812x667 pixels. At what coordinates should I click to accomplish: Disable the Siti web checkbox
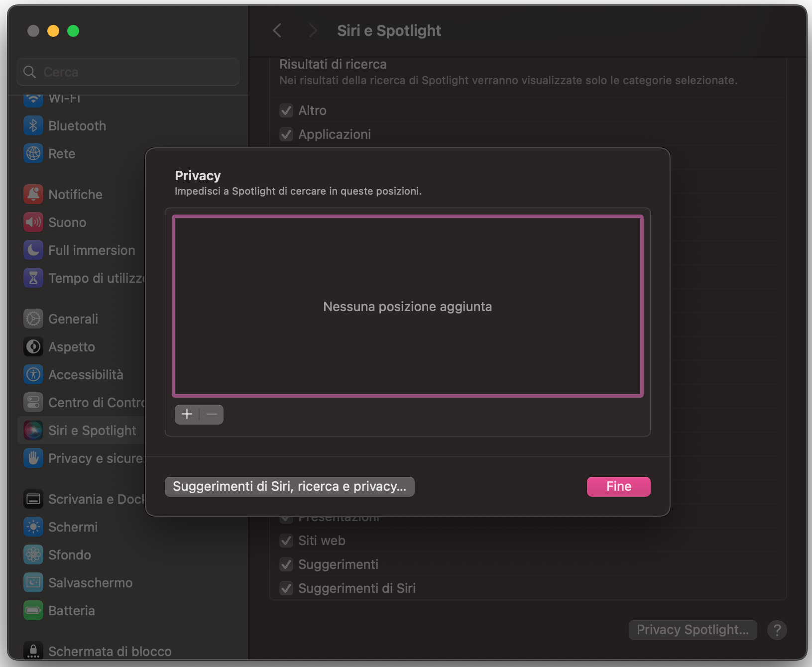[286, 541]
